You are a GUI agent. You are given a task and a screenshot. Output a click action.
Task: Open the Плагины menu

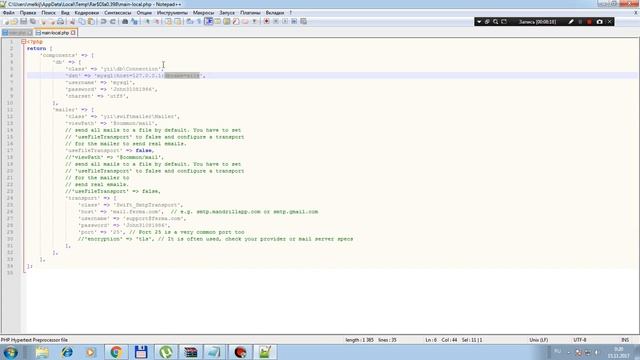click(250, 13)
